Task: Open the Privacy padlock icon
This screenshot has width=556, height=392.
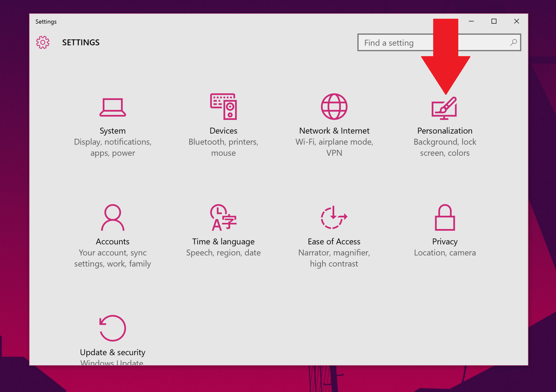Action: tap(444, 217)
